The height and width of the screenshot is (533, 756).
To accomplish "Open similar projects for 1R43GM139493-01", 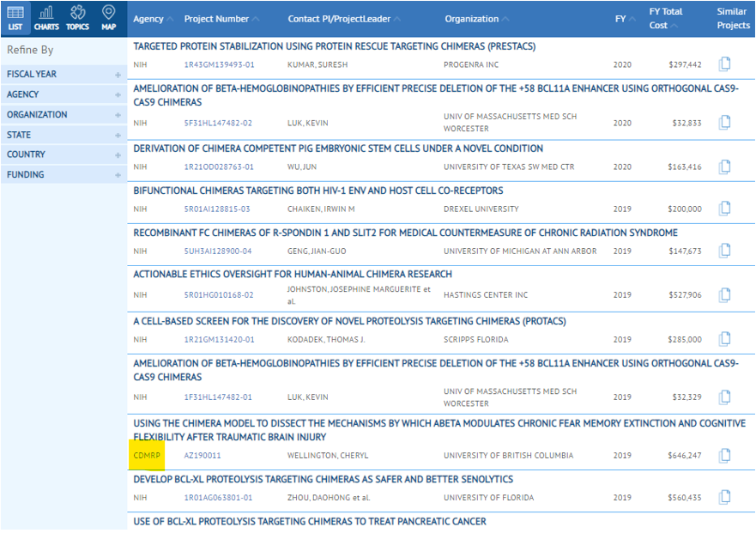I will (724, 64).
